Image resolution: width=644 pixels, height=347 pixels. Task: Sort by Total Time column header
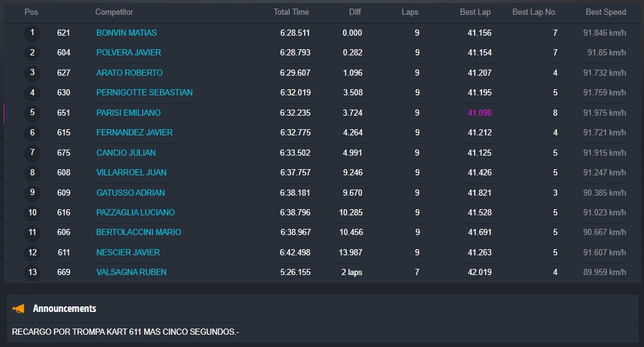(291, 12)
